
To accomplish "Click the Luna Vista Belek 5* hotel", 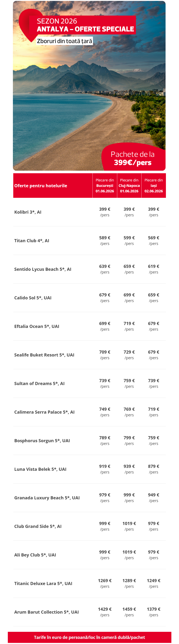I will [x=40, y=469].
